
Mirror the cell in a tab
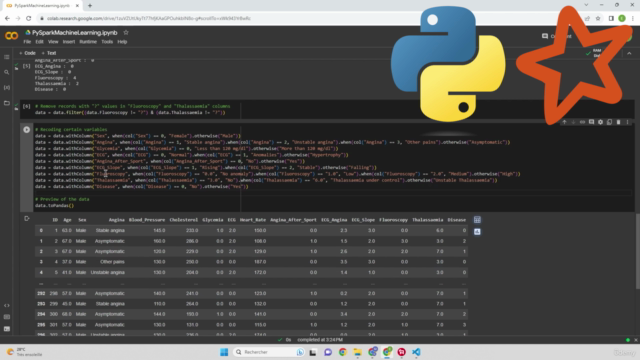pyautogui.click(x=609, y=122)
